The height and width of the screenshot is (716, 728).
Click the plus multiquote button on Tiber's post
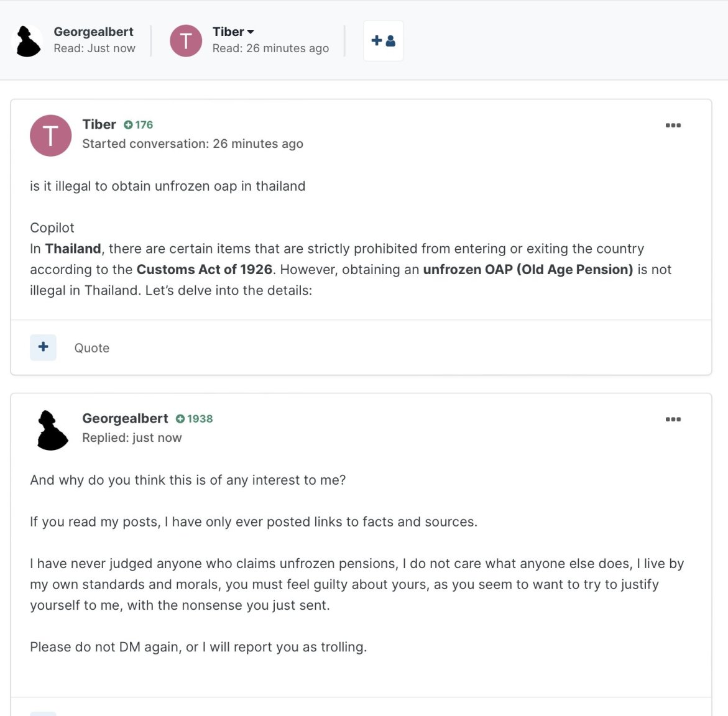[x=43, y=347]
